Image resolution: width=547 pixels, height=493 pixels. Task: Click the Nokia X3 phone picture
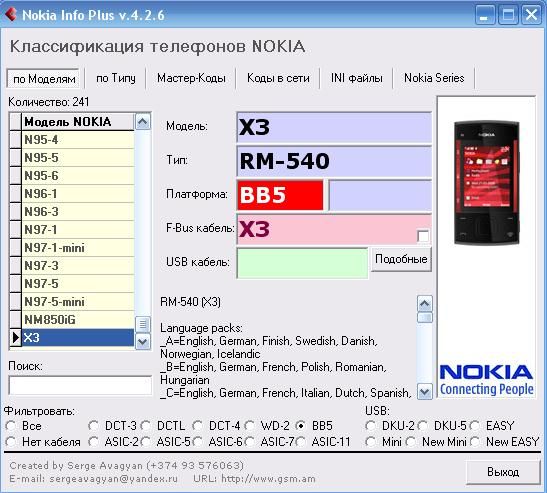(487, 182)
